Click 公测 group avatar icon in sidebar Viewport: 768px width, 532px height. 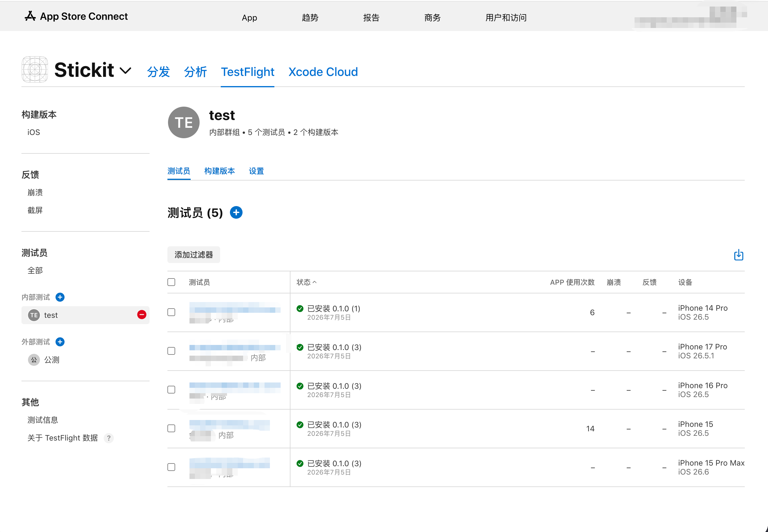click(x=34, y=360)
